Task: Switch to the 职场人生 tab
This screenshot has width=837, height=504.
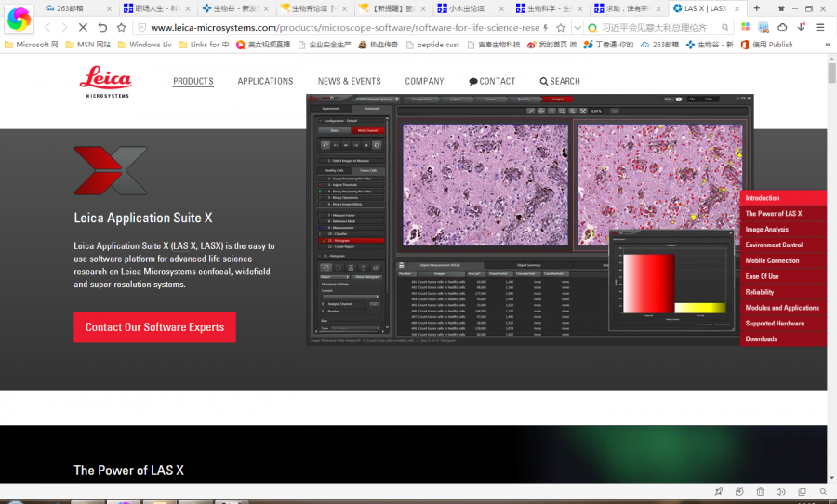Action: [157, 8]
